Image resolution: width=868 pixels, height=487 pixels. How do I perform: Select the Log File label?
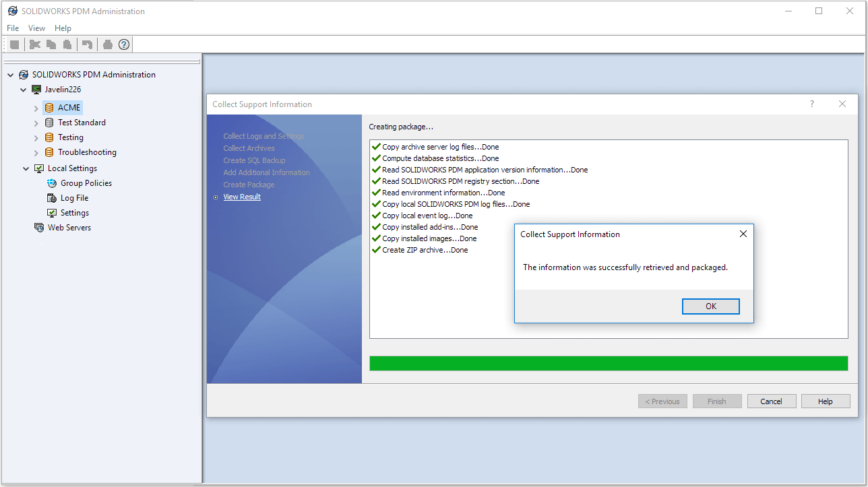[x=74, y=198]
